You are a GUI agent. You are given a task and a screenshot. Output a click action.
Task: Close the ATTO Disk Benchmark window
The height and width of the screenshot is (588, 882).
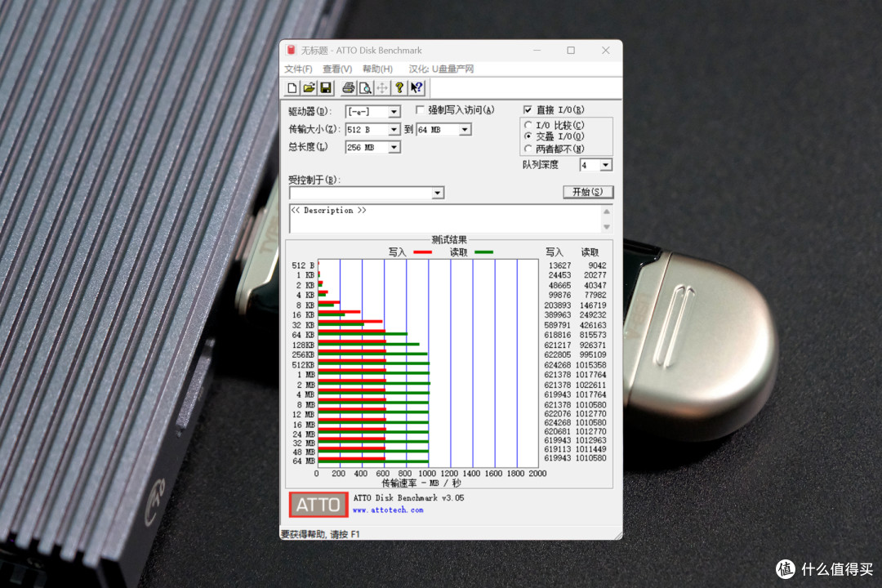pyautogui.click(x=606, y=51)
